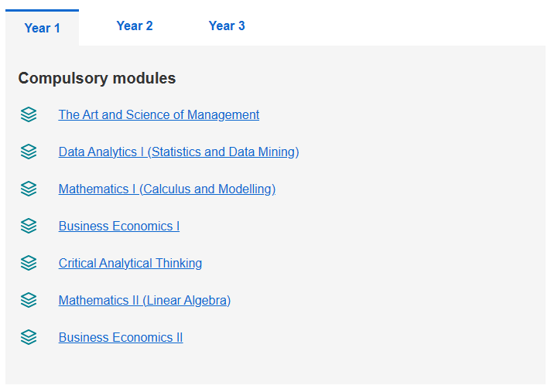Go to Business Economics II module
The image size is (551, 392).
pos(121,337)
